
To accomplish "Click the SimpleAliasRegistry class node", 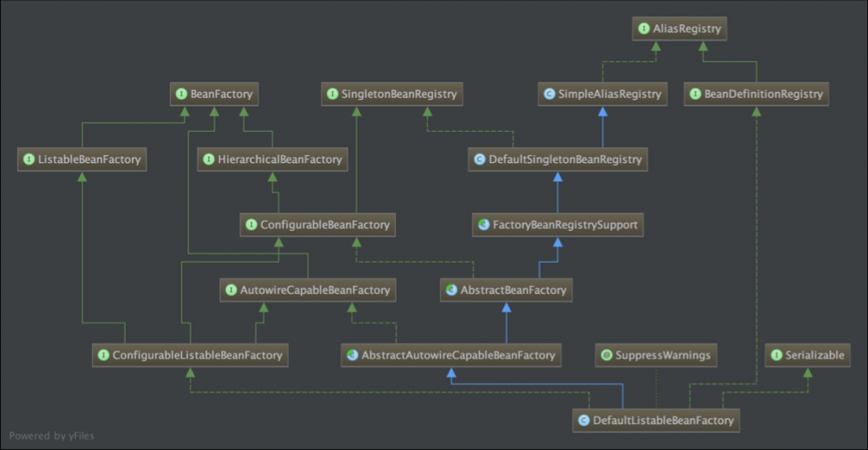I will pyautogui.click(x=602, y=94).
